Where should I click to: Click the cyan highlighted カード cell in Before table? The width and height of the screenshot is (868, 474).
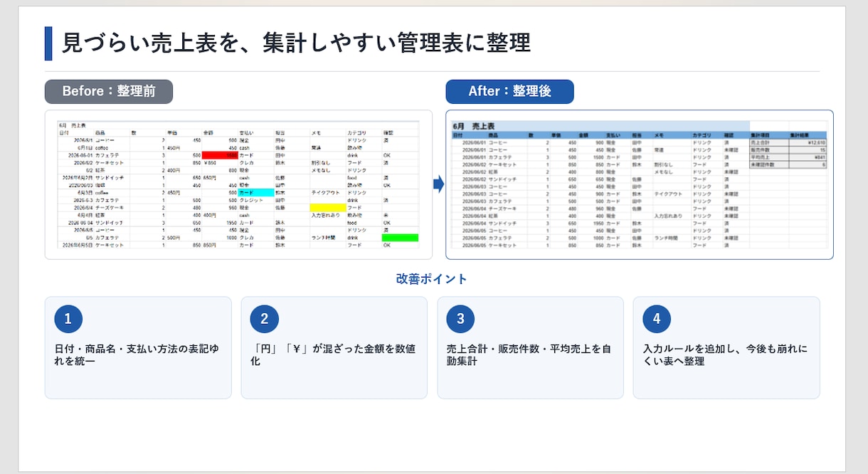256,192
